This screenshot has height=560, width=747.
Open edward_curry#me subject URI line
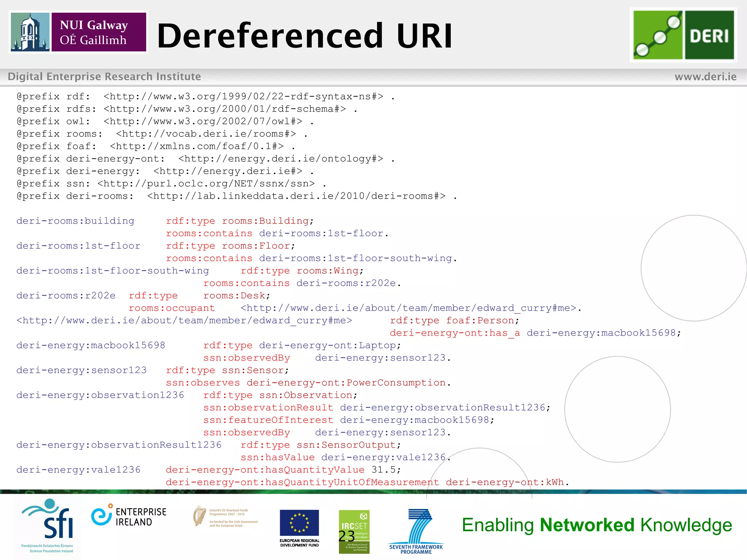[184, 320]
